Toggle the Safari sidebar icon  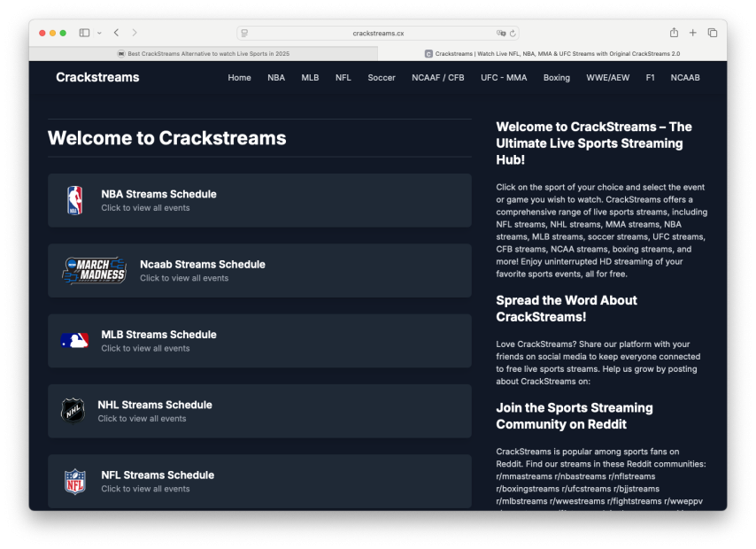click(84, 33)
